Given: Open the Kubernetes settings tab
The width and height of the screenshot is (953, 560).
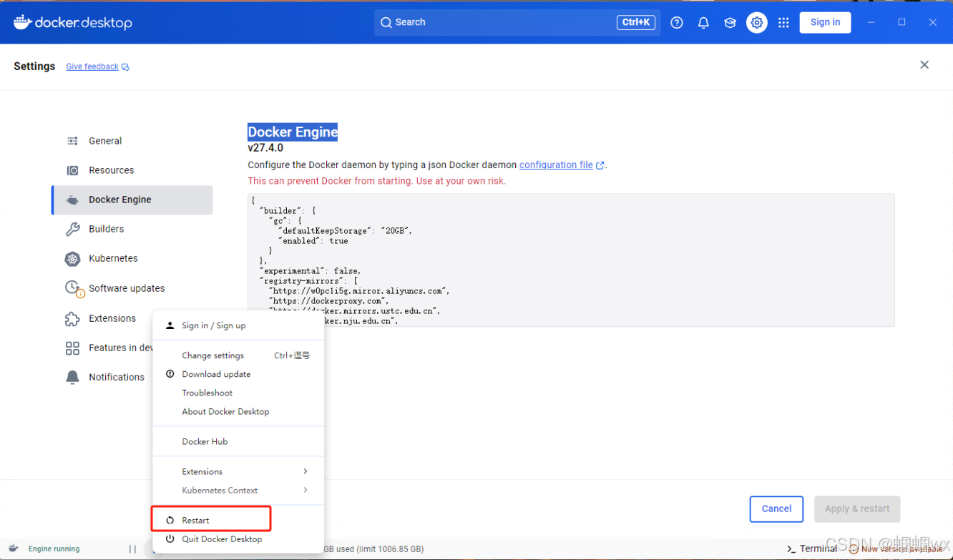Looking at the screenshot, I should 132,259.
